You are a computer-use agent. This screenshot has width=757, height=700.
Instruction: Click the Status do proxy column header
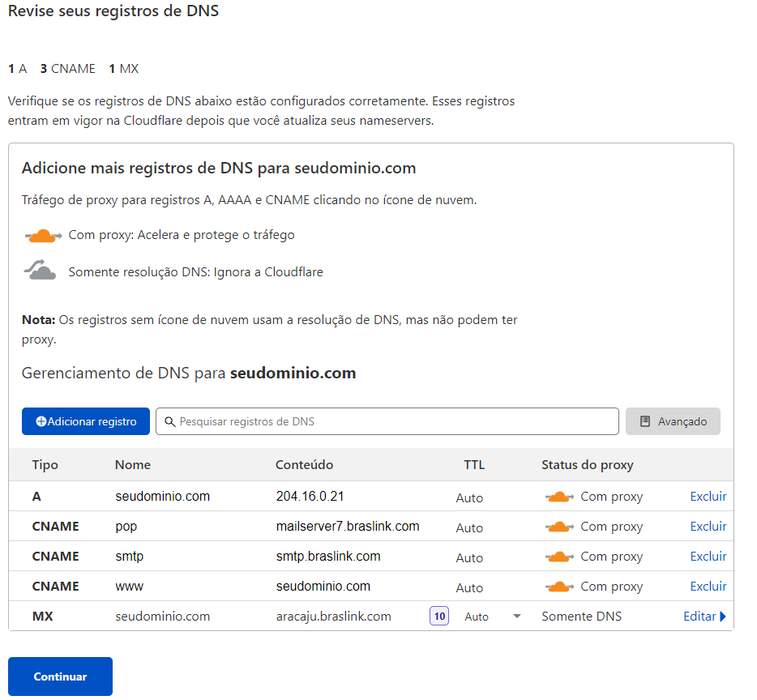point(587,465)
